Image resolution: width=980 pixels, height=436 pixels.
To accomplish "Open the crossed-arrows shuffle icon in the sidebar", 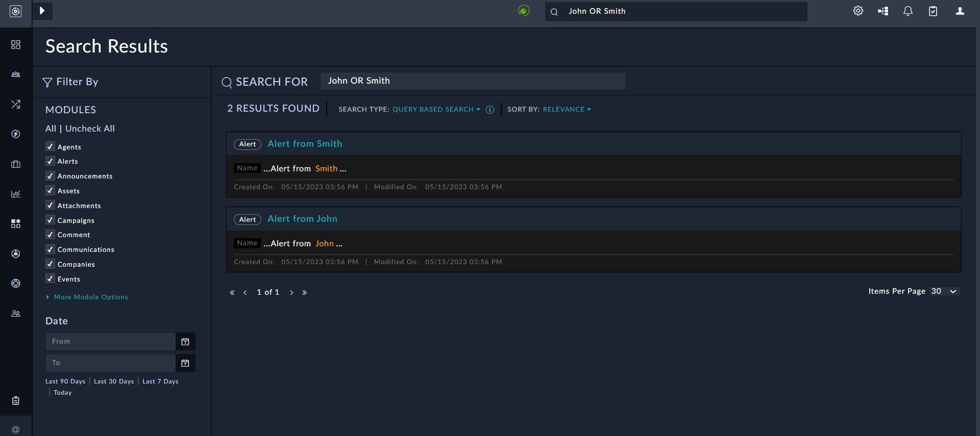I will 16,104.
